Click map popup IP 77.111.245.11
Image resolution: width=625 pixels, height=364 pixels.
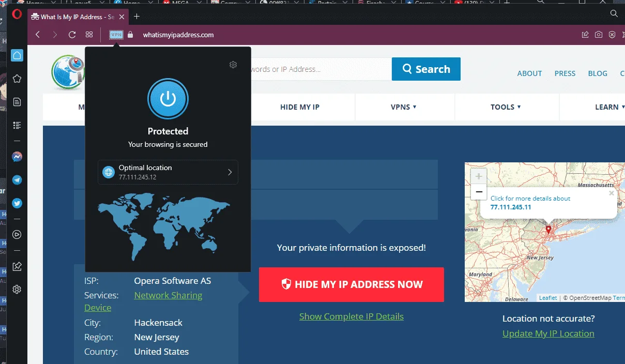[511, 207]
